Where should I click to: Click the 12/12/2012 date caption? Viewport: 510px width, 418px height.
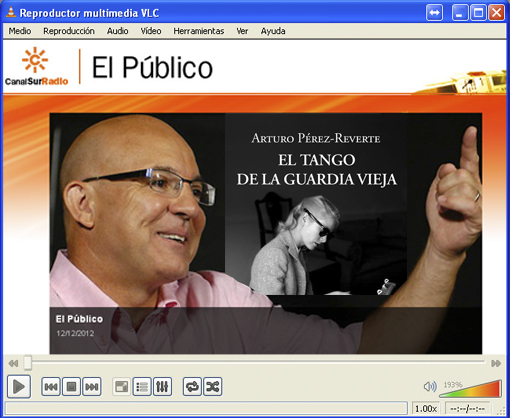75,333
